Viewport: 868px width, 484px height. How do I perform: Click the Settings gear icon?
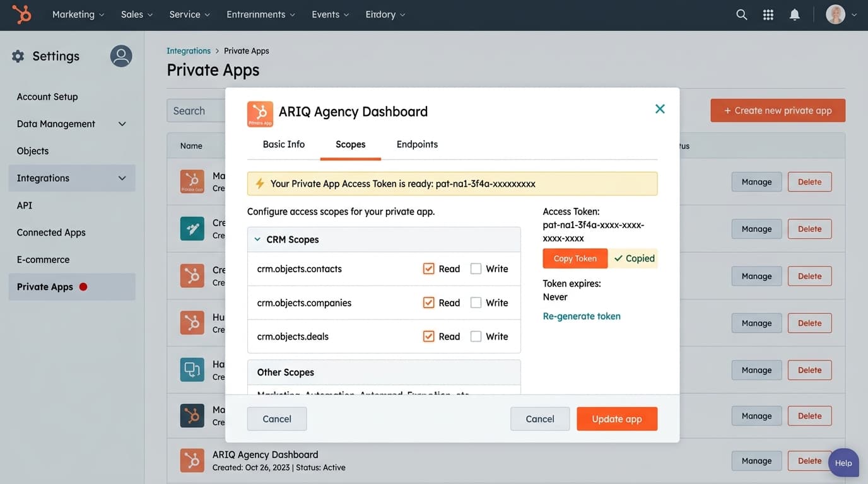(x=18, y=56)
